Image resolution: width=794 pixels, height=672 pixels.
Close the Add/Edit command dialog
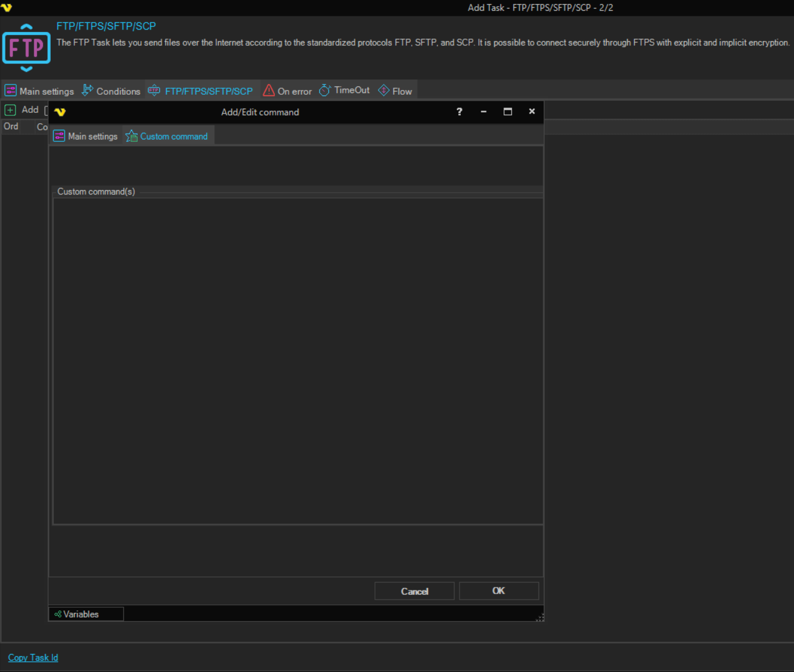(x=532, y=112)
